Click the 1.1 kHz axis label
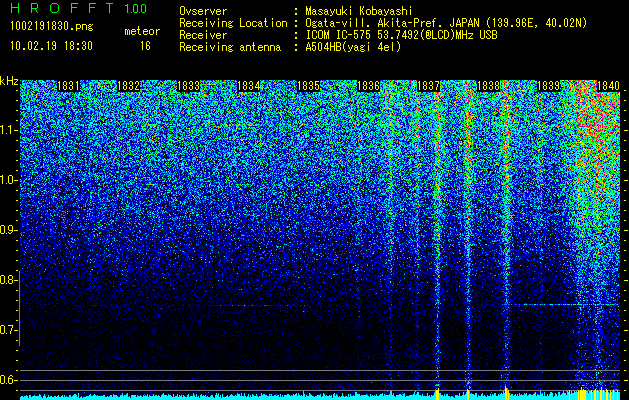This screenshot has width=629, height=400. pos(7,130)
